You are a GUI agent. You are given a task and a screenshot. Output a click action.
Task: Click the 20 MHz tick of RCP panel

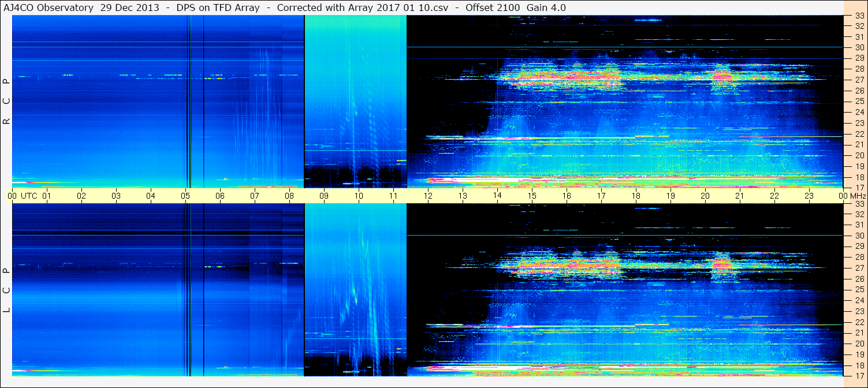point(859,155)
